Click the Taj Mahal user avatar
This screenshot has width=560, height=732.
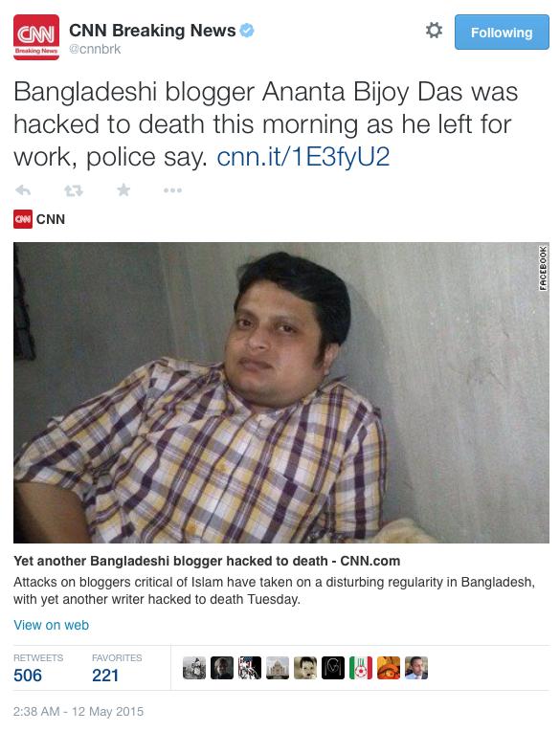[x=278, y=668]
